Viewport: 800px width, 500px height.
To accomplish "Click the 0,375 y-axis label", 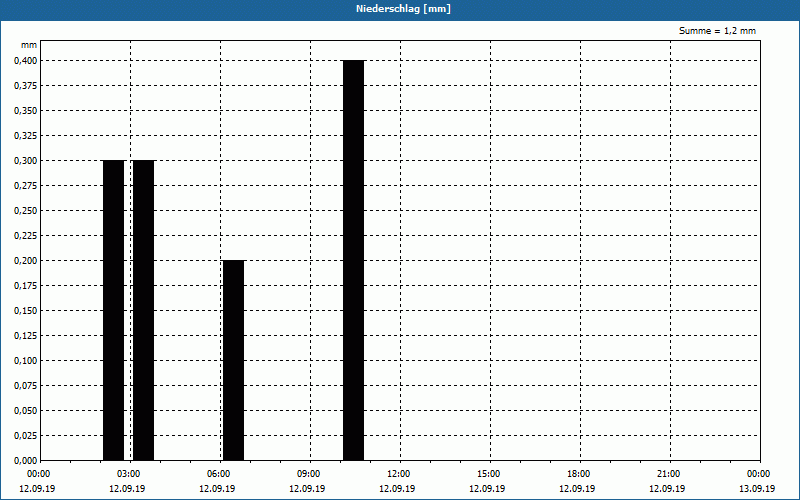I will coord(26,86).
